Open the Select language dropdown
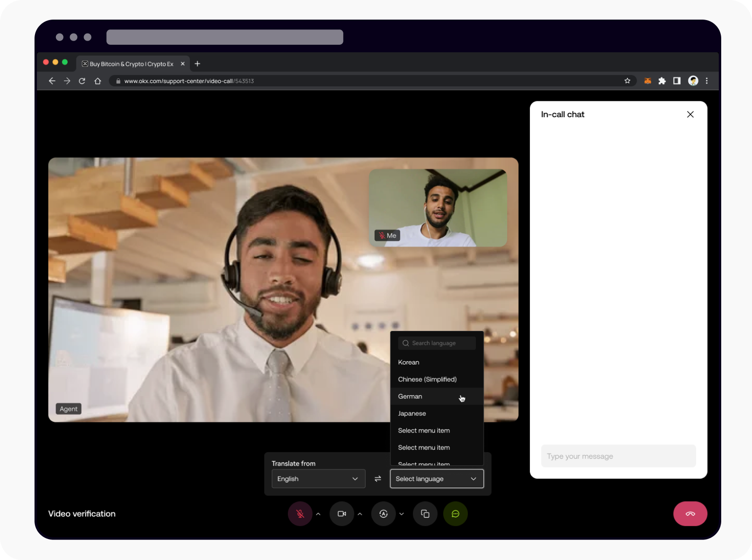Screen dimensions: 752x560 point(437,478)
